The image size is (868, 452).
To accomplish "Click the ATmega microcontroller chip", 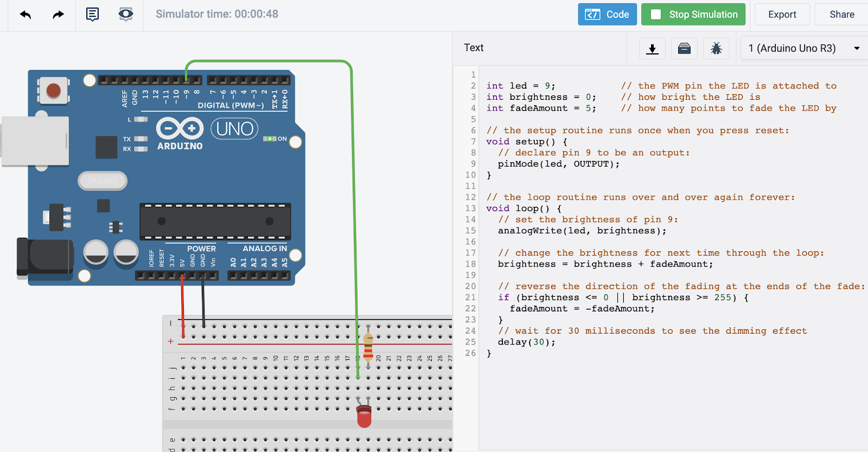I will point(215,221).
